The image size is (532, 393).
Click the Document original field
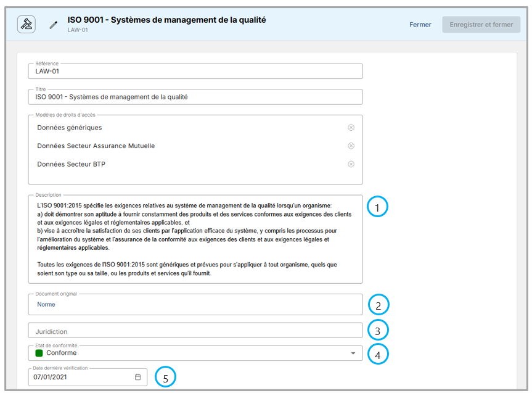pyautogui.click(x=195, y=305)
